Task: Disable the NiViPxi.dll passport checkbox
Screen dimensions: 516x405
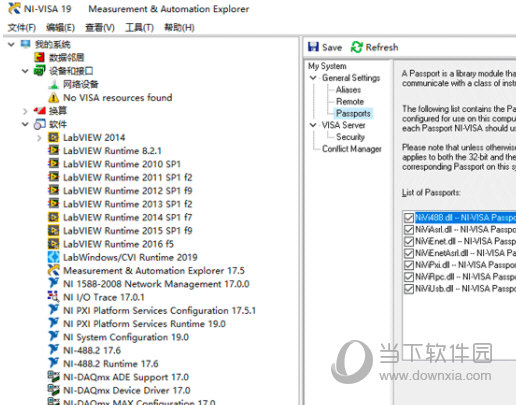Action: pos(409,265)
